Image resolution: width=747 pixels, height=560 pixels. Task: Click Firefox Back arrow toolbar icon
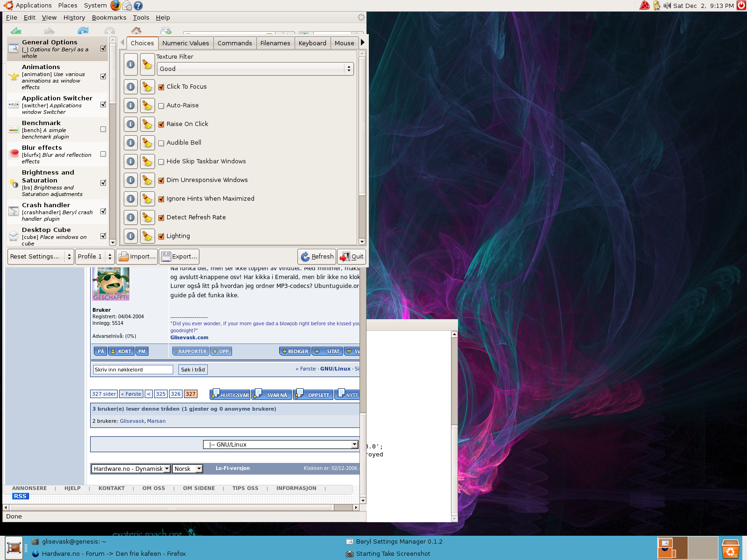[16, 31]
